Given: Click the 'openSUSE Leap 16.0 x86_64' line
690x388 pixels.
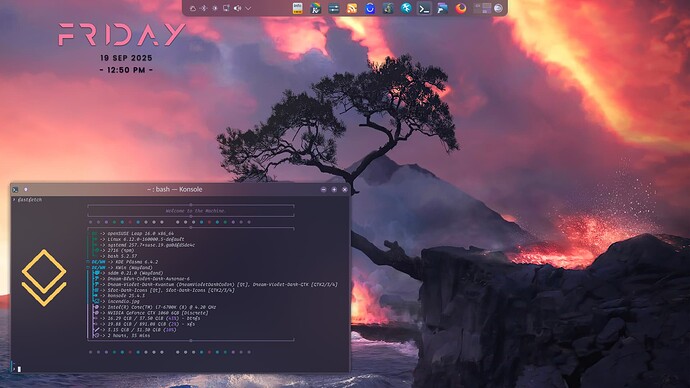Looking at the screenshot, I should point(140,234).
